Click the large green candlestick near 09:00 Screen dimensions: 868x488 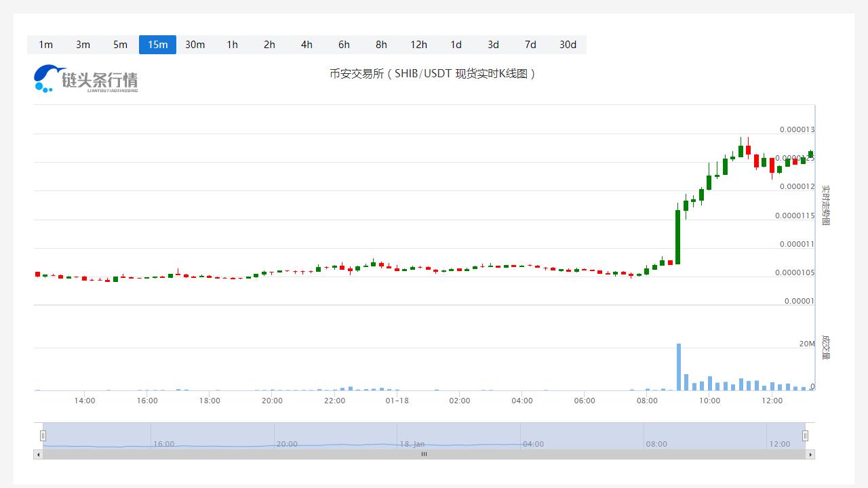point(677,237)
